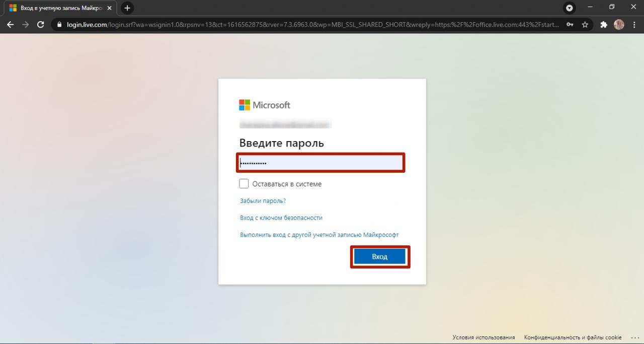Open "Условия использования" footer link
This screenshot has width=644, height=344.
click(484, 337)
